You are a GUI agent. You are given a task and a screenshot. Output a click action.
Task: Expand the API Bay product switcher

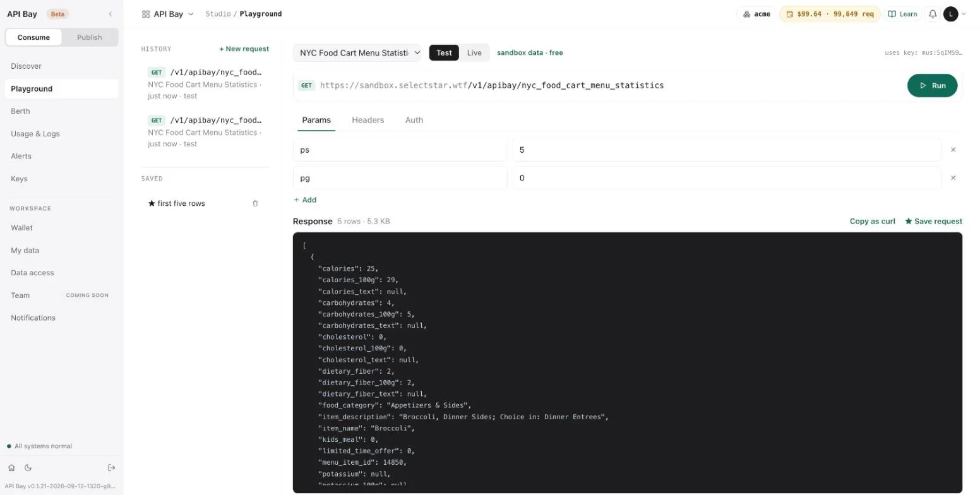click(x=167, y=14)
